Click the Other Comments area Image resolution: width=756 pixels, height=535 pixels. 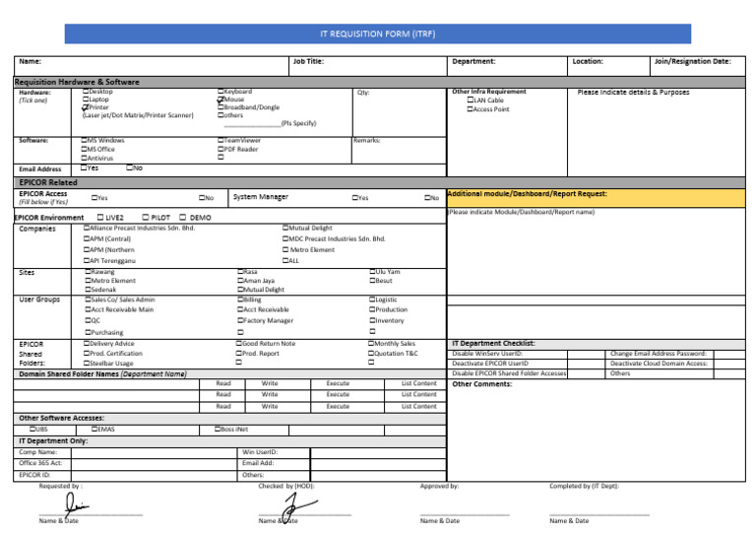coord(597,430)
